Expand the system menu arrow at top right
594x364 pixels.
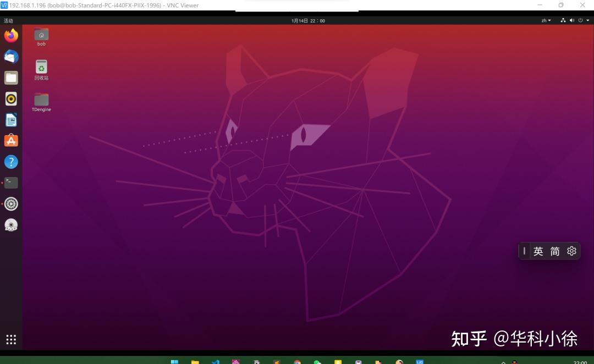click(587, 20)
